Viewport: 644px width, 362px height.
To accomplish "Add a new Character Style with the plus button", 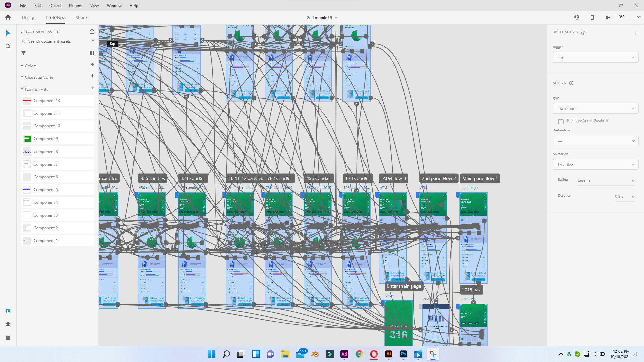I will [x=92, y=76].
